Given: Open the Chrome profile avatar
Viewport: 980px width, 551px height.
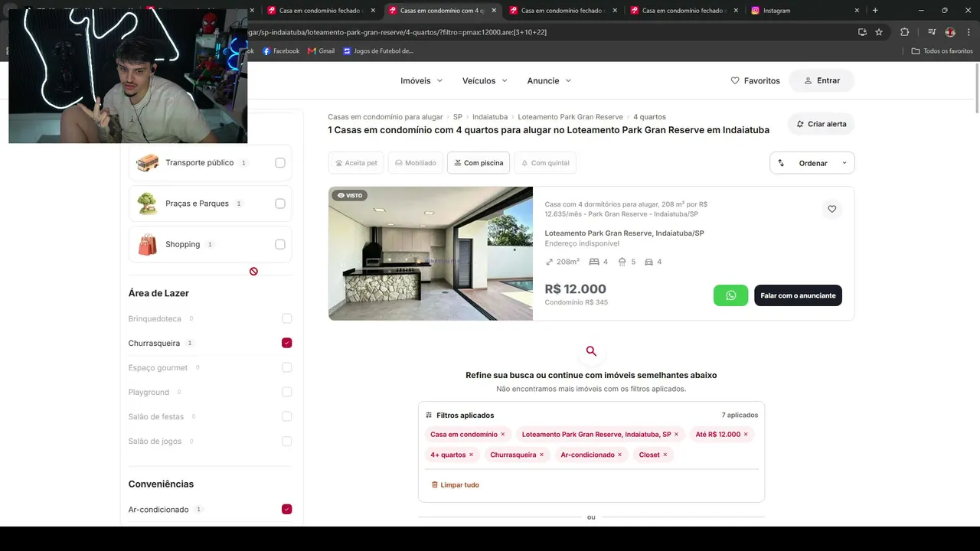Looking at the screenshot, I should click(950, 32).
